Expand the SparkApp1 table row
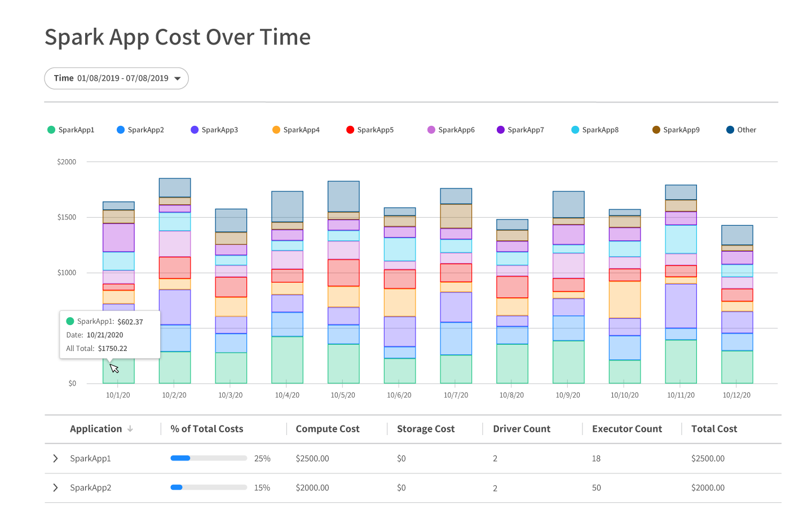812x531 pixels. pyautogui.click(x=55, y=458)
